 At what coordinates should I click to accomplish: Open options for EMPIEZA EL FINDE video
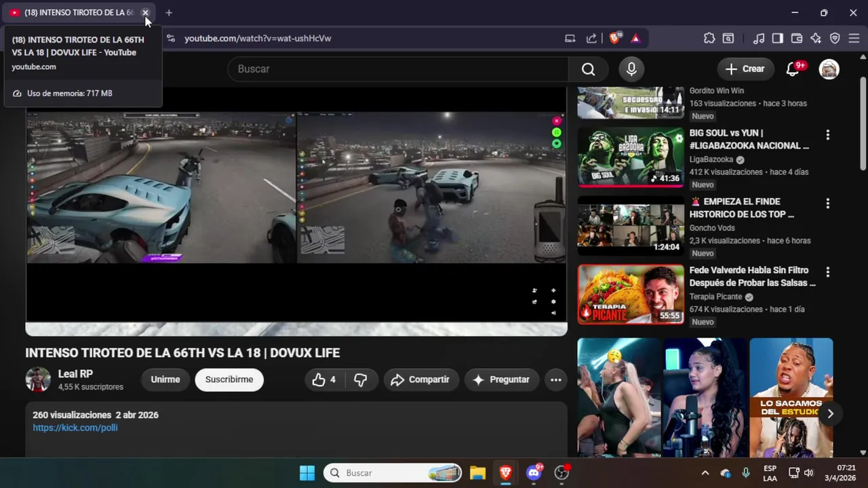point(827,203)
